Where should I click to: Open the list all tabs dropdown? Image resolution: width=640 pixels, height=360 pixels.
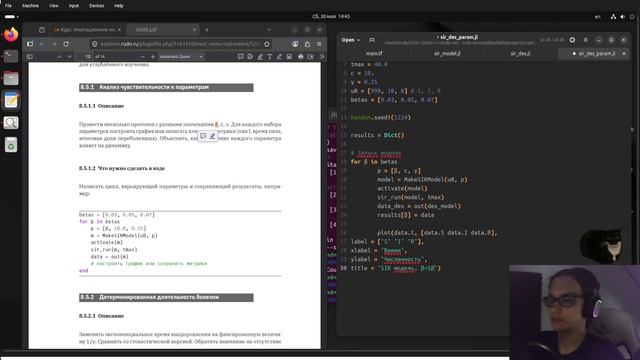[x=269, y=30]
